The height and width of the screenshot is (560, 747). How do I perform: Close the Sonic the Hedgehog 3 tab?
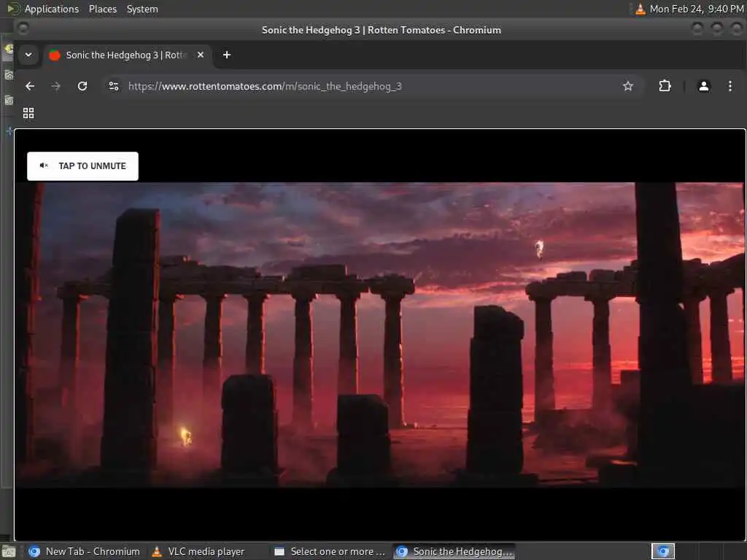pyautogui.click(x=201, y=55)
